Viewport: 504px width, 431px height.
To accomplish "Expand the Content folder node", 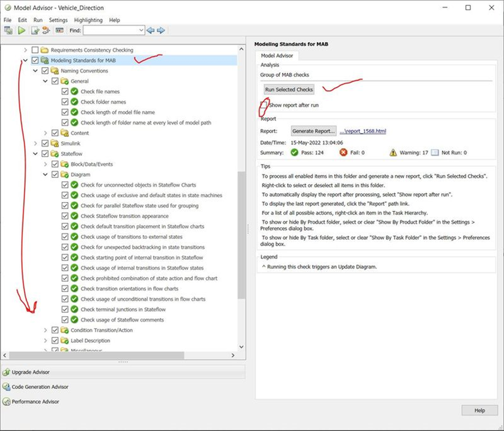I will point(45,133).
